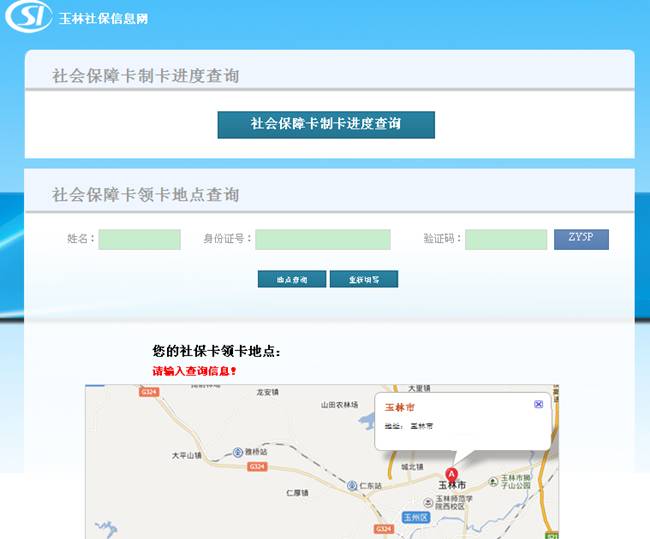Click the 社会保障卡领卡地点查询 section heading

146,194
